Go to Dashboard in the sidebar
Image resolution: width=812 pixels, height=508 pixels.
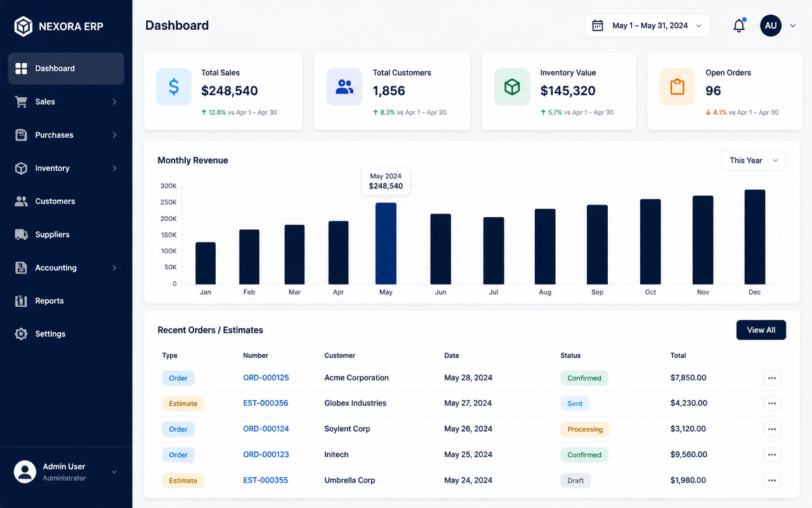[66, 69]
